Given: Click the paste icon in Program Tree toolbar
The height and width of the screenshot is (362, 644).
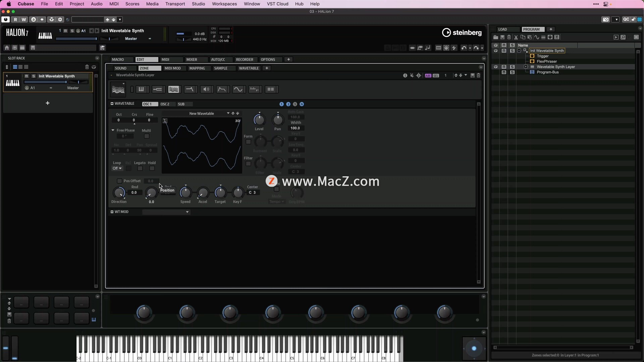Looking at the screenshot, I should [x=530, y=37].
